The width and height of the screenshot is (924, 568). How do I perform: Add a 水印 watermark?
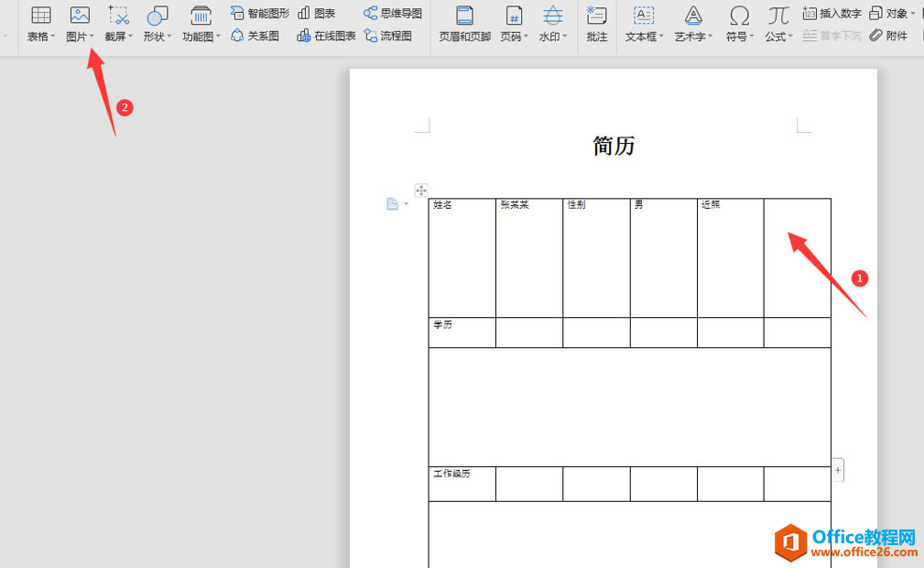click(x=553, y=23)
